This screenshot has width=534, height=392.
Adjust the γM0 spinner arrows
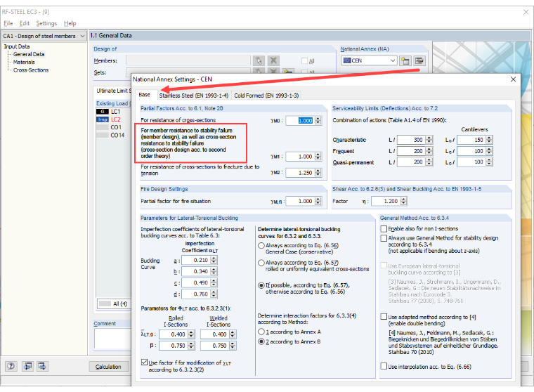(x=318, y=120)
